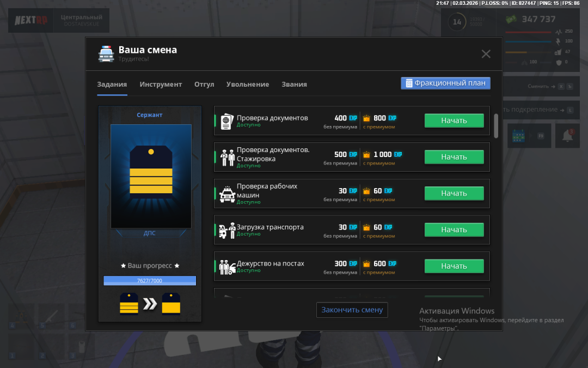Start the Дежурство на постах task
588x368 pixels.
[454, 266]
